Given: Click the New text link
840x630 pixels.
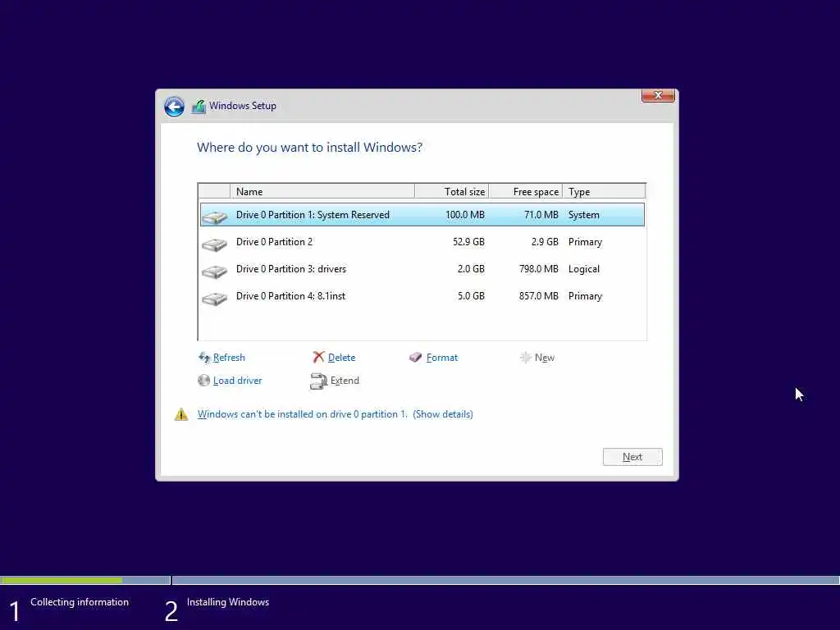Looking at the screenshot, I should (545, 358).
